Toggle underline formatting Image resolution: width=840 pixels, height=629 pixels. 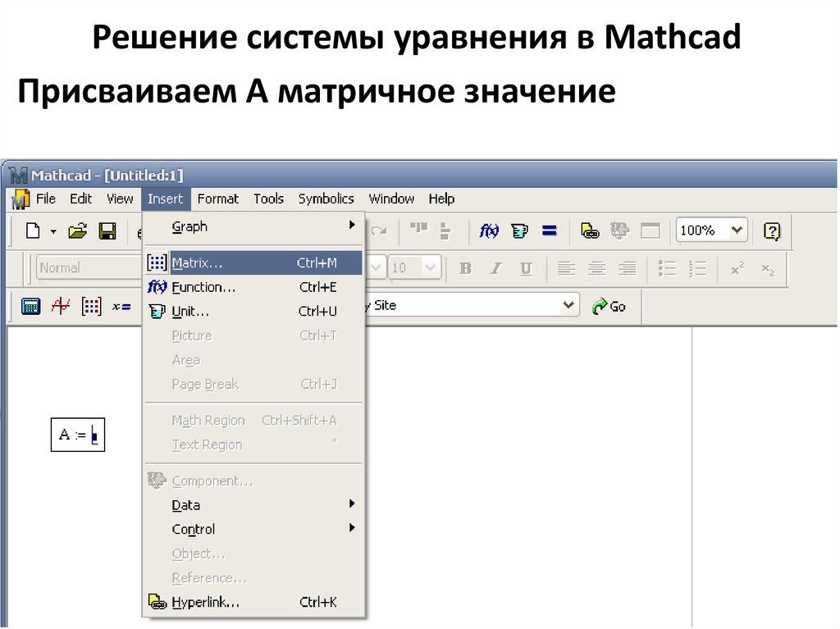click(x=526, y=268)
